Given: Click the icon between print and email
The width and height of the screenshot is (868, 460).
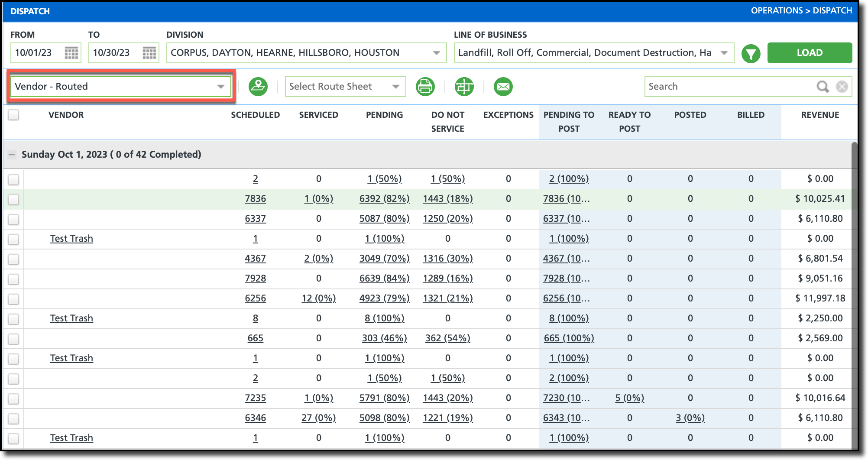Looking at the screenshot, I should coord(464,87).
